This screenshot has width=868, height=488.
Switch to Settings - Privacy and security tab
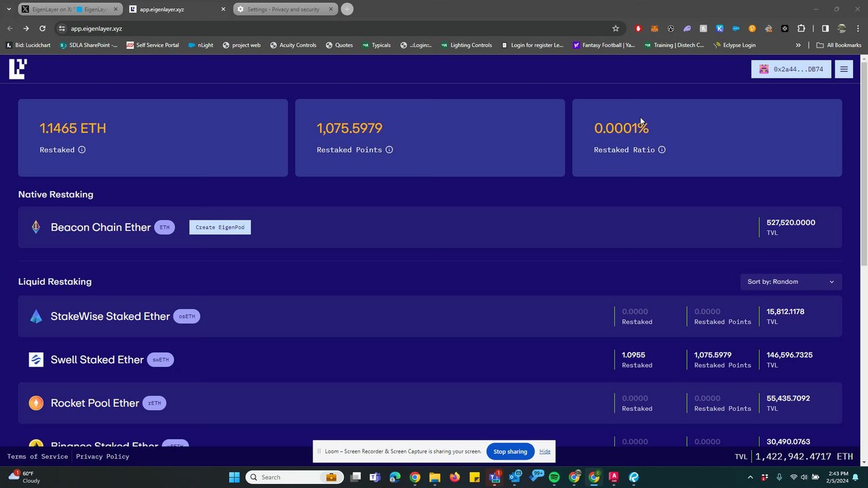pos(285,9)
